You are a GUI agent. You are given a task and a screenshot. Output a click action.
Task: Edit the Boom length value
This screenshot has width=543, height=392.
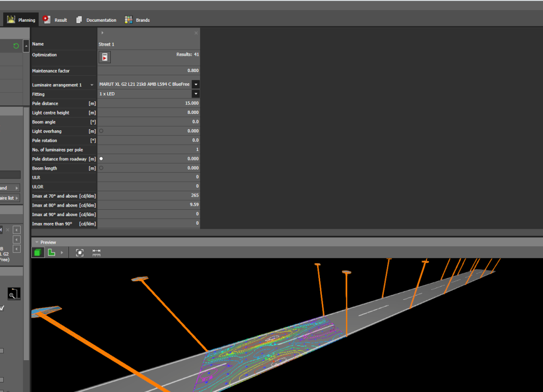148,168
